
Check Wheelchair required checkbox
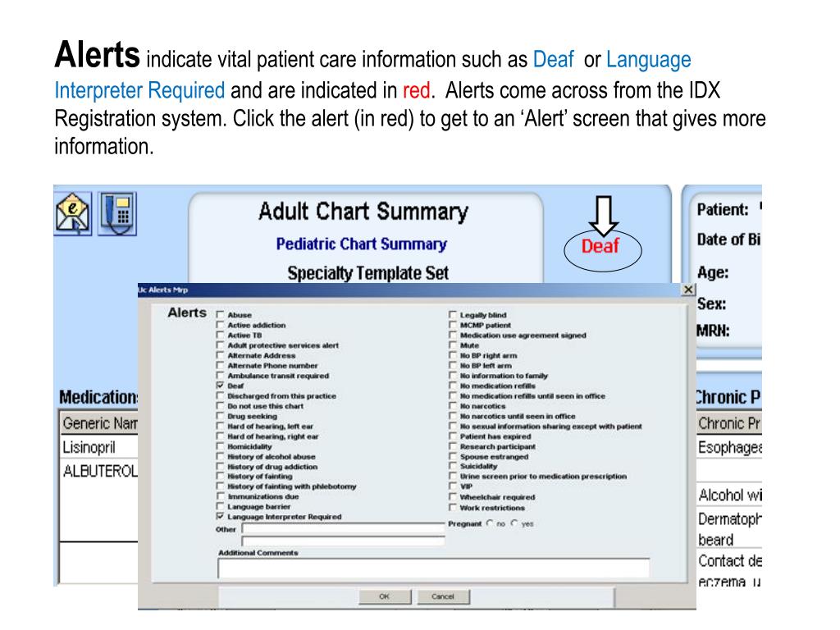click(x=453, y=496)
